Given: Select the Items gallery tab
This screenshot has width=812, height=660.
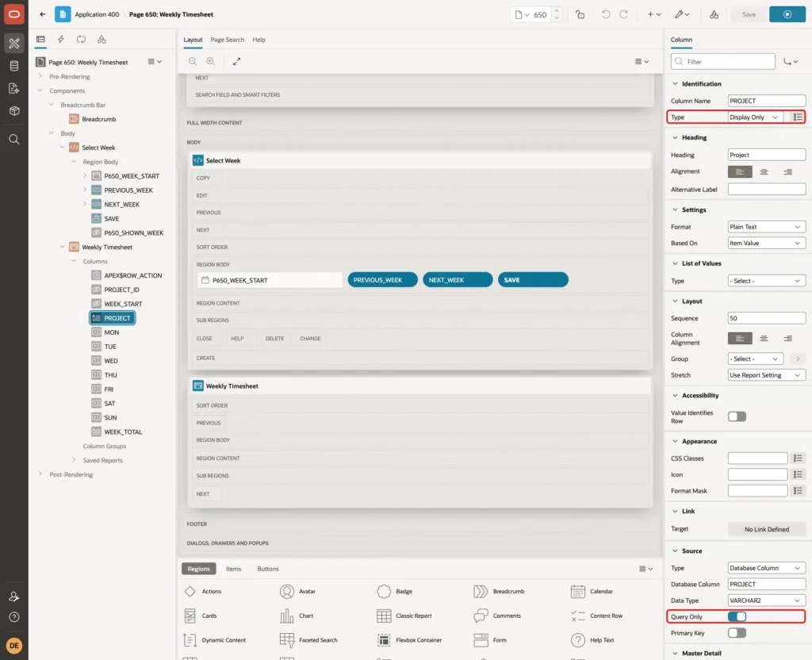Looking at the screenshot, I should tap(234, 569).
